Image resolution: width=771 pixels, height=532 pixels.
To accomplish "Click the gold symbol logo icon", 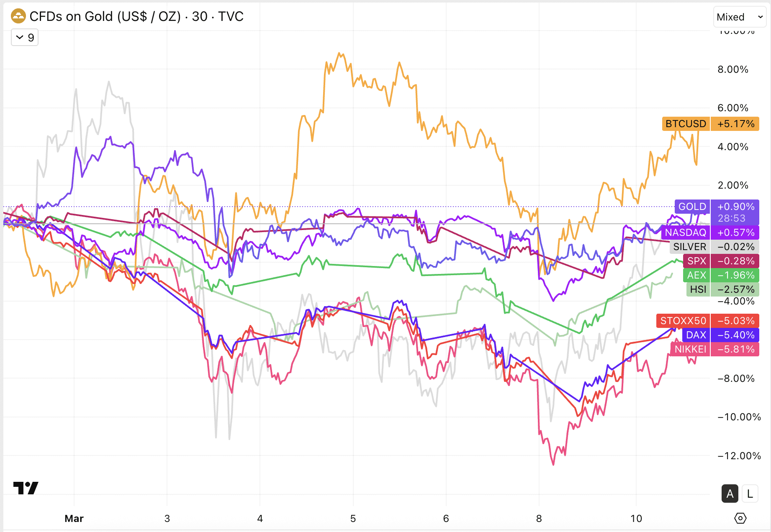I will (18, 16).
